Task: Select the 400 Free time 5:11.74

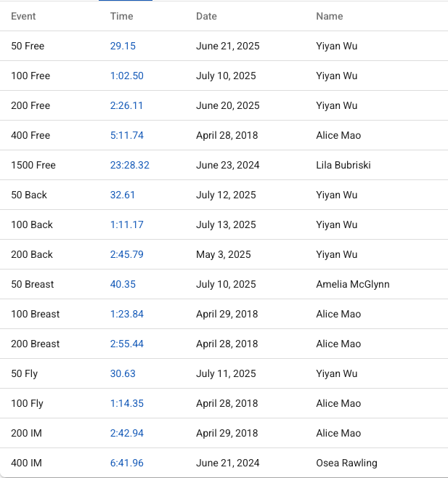Action: [x=126, y=135]
